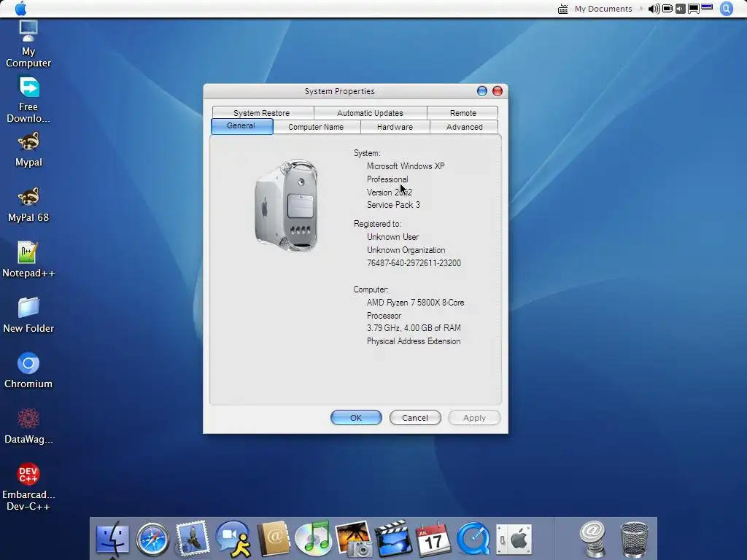
Task: Select the Embarcadero Dev-C++ desktop icon
Action: [x=28, y=486]
